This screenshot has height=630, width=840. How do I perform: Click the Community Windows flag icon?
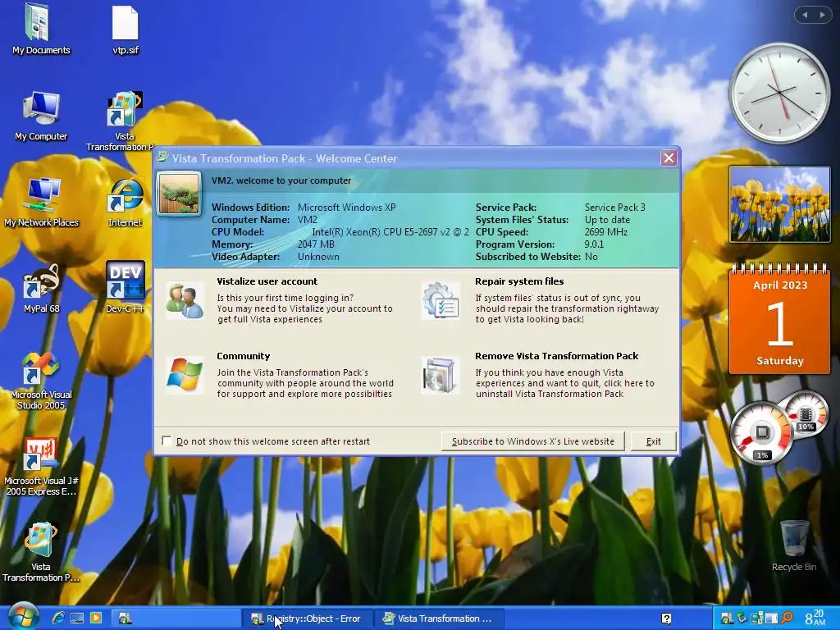click(x=185, y=375)
